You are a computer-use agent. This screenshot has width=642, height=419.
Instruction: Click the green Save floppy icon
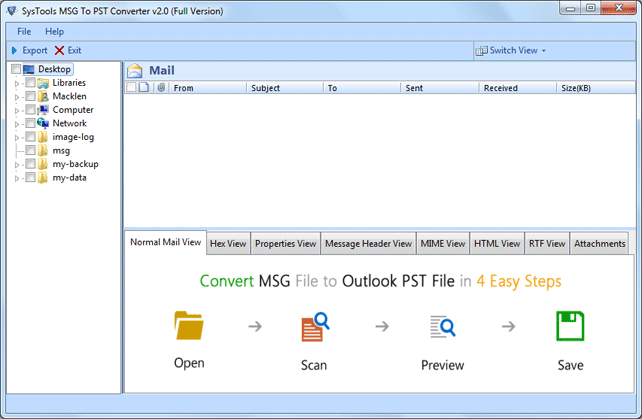570,326
